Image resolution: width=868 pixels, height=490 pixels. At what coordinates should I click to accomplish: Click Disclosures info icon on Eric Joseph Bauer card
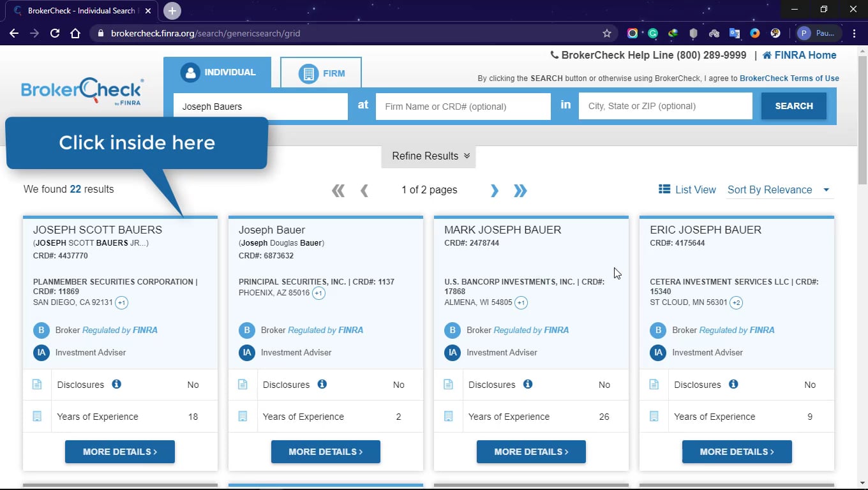coord(733,384)
